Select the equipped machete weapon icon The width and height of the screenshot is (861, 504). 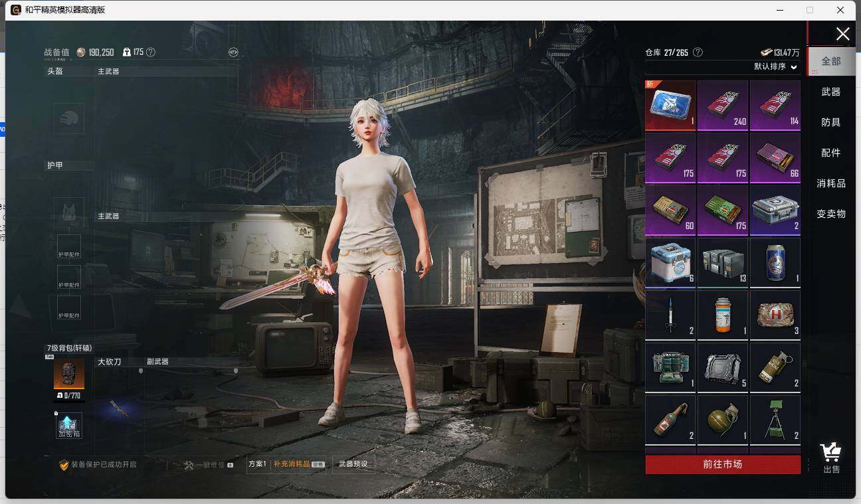[x=120, y=408]
